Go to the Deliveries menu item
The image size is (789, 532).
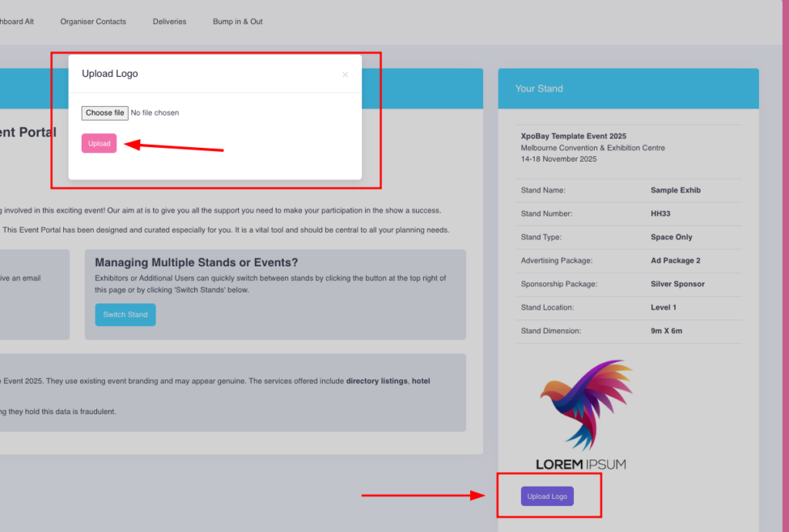pos(170,22)
